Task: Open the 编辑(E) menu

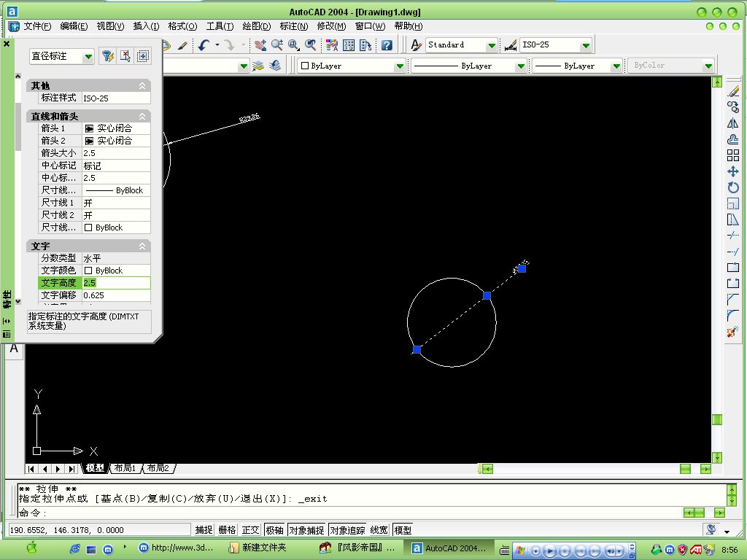Action: (74, 26)
